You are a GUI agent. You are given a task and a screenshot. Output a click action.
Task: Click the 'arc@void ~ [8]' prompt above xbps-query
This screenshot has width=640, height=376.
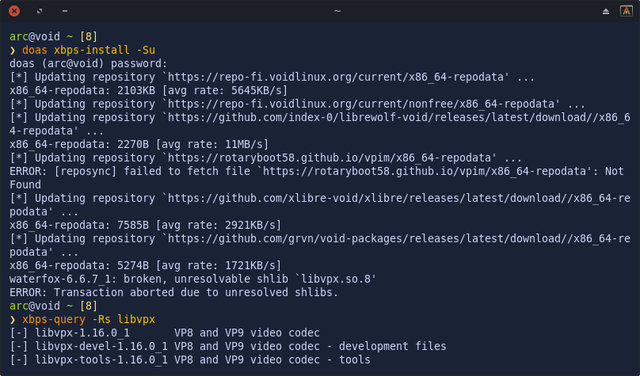[x=53, y=306]
